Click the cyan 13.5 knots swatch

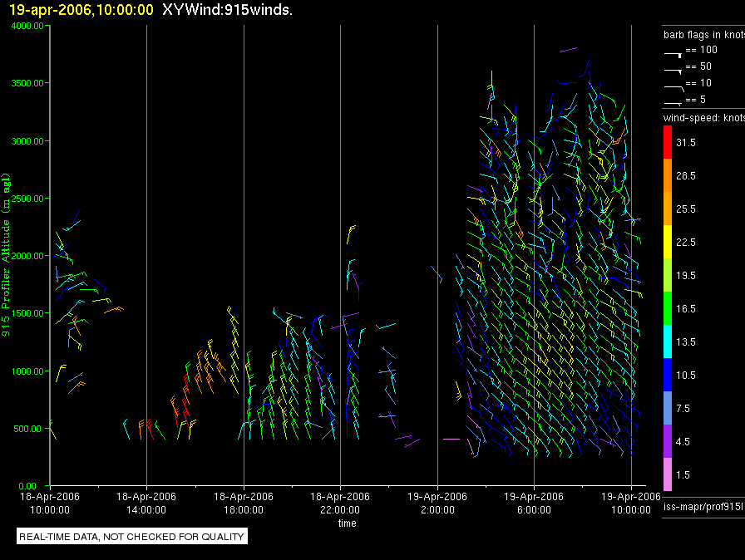coord(668,341)
